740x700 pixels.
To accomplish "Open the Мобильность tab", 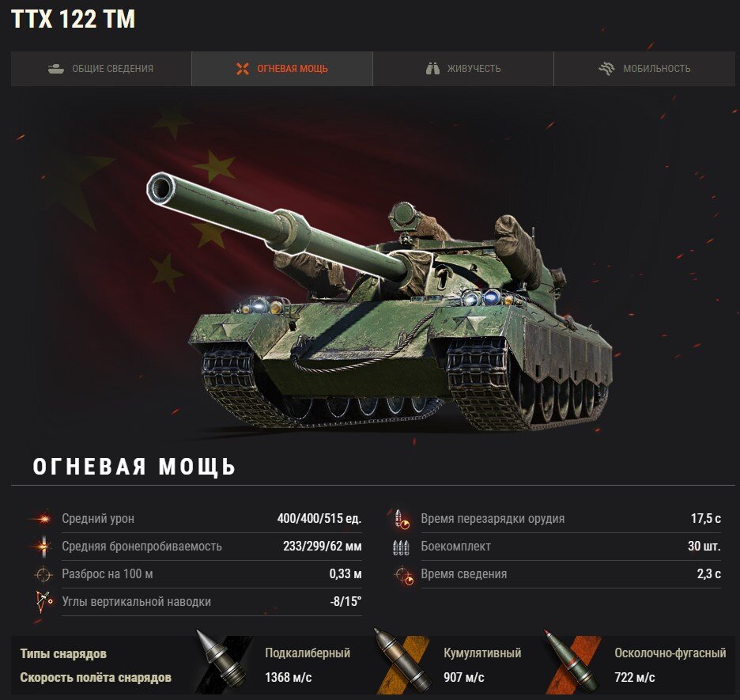I will [644, 69].
